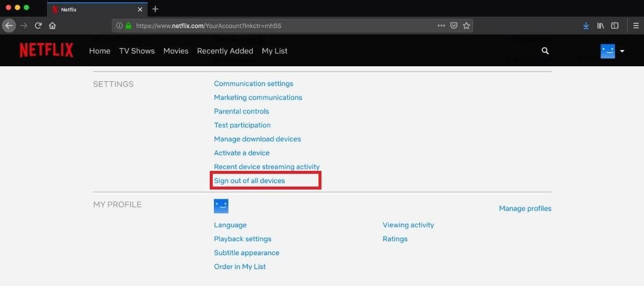Open Parental controls settings
Image resolution: width=644 pixels, height=286 pixels.
click(241, 112)
